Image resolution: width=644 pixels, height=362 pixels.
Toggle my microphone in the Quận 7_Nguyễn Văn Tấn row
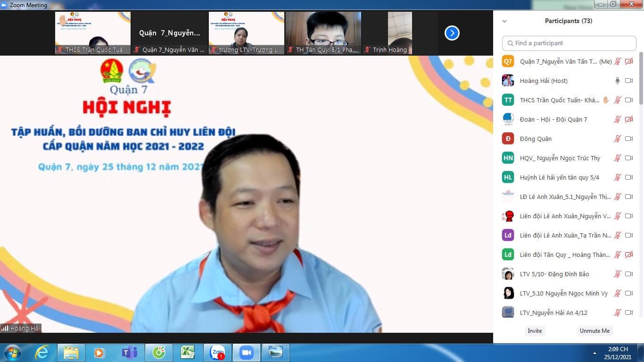click(x=618, y=61)
